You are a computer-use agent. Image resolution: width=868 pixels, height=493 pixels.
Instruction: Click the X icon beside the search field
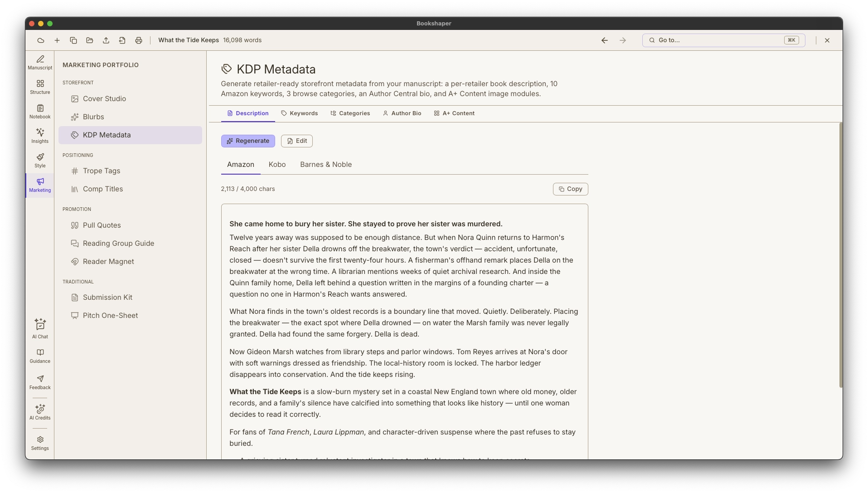[x=827, y=40]
